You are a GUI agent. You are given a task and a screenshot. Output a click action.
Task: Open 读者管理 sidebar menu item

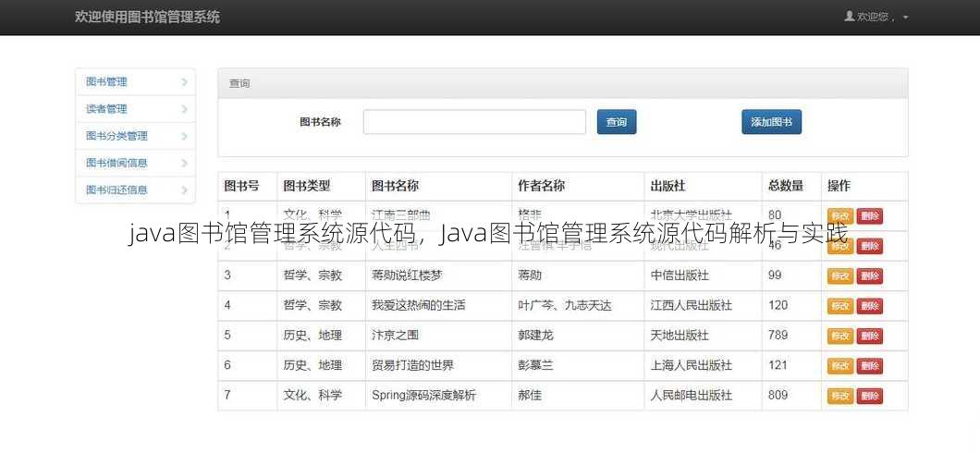[135, 109]
